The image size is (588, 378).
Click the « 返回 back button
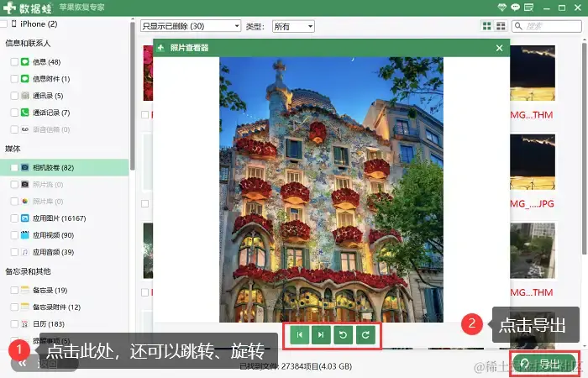click(45, 363)
